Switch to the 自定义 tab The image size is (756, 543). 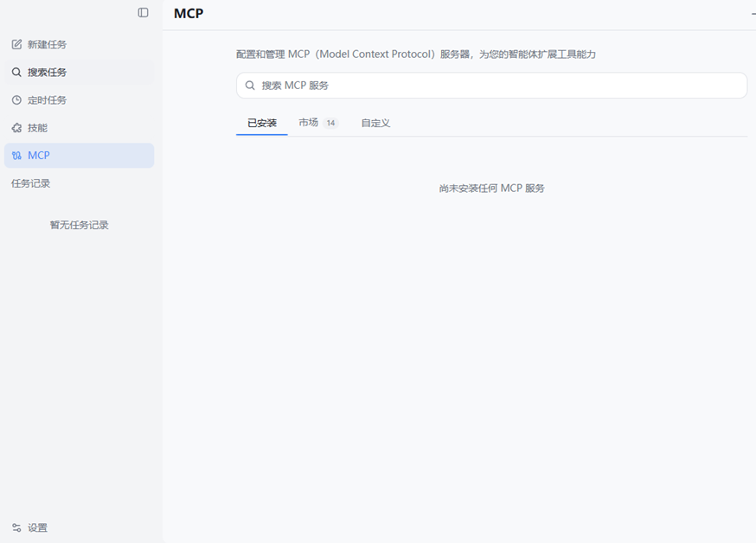point(375,123)
